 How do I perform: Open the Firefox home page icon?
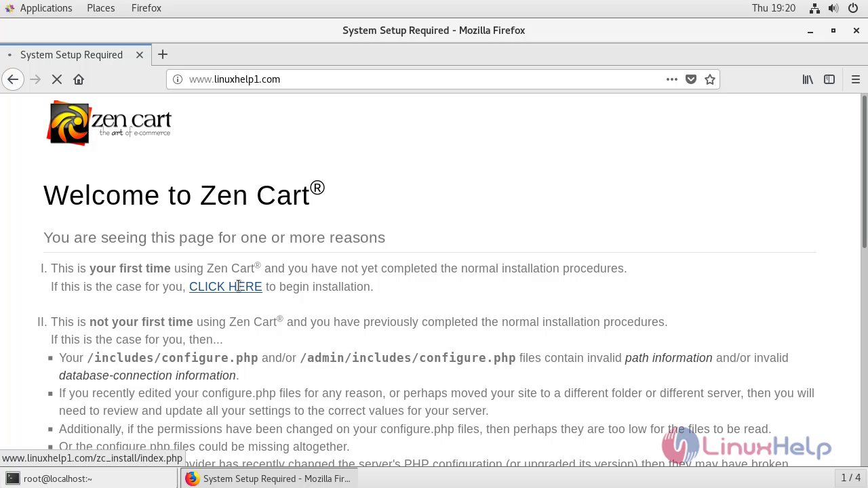[79, 79]
